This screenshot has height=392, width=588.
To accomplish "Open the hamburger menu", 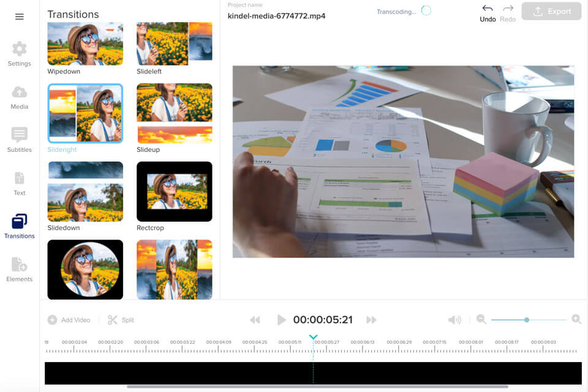I will (20, 17).
